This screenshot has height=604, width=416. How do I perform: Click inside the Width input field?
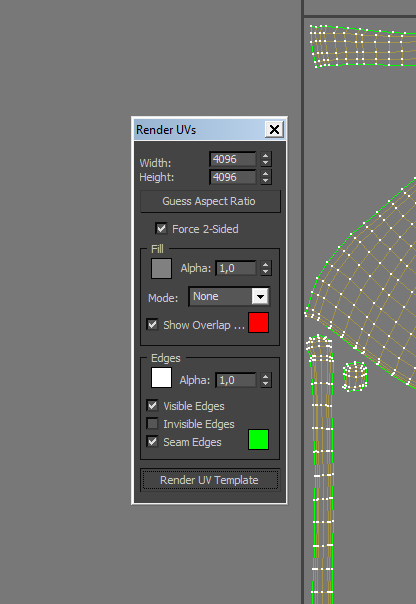click(233, 159)
